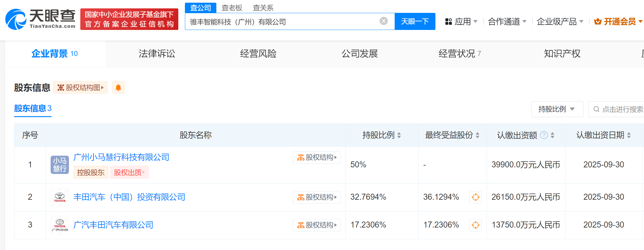Expand the 合作通道 dropdown
Screen dimensions: 644x250
click(507, 22)
